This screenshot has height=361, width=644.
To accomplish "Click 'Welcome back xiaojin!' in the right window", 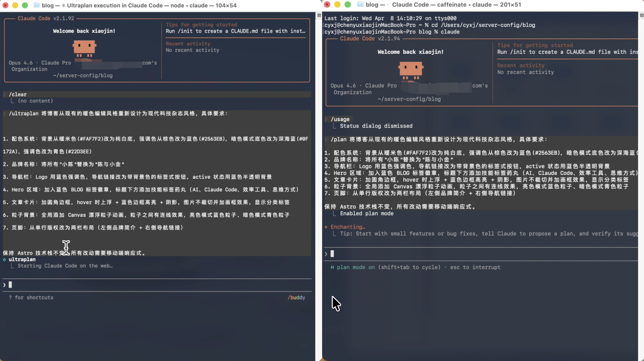I will pos(410,52).
